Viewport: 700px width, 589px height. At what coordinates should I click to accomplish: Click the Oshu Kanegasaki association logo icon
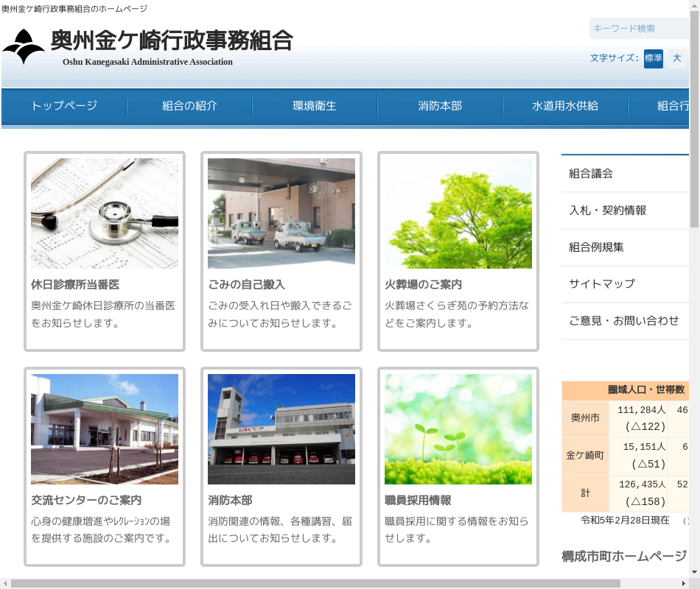coord(24,47)
